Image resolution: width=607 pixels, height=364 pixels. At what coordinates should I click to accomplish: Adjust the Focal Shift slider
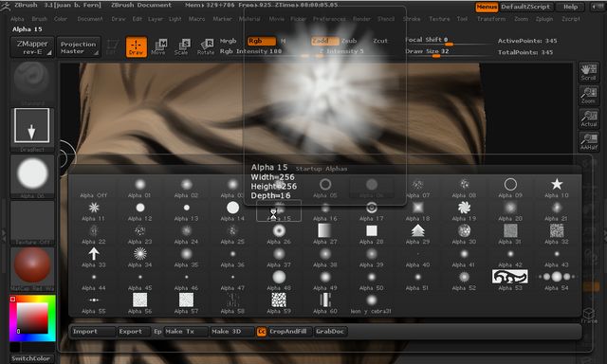pyautogui.click(x=448, y=41)
